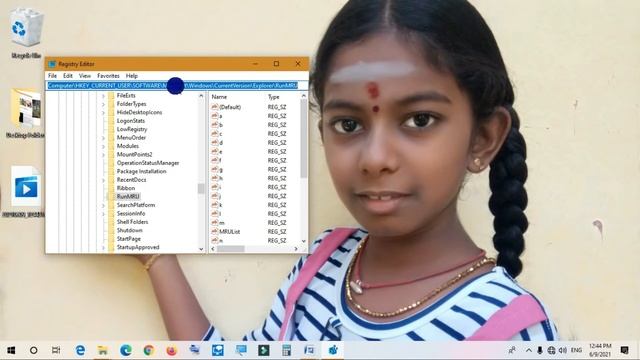Click the ENG language indicator
640x360 pixels.
[576, 350]
